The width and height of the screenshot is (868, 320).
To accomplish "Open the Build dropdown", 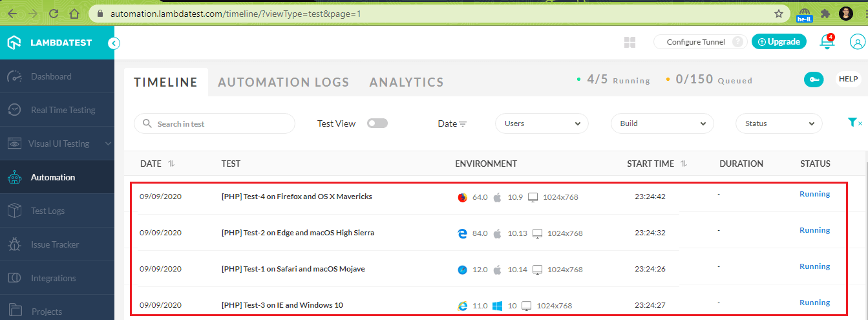I will (662, 123).
